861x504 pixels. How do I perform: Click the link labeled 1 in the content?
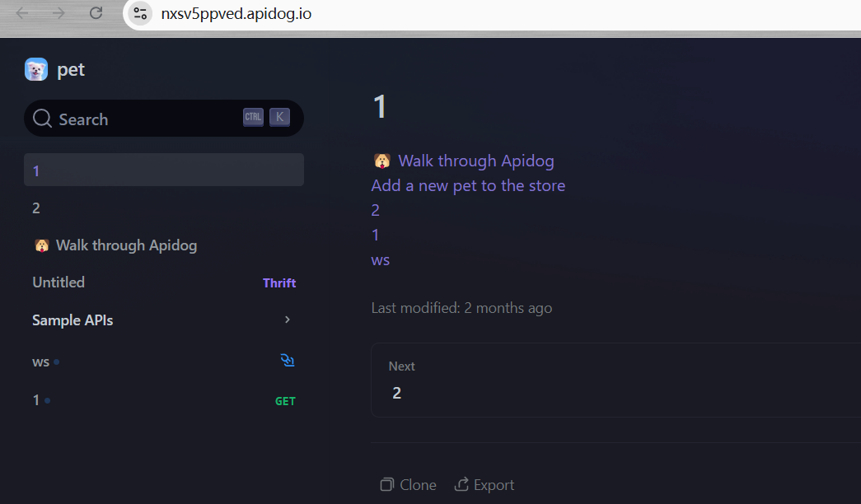pos(376,235)
